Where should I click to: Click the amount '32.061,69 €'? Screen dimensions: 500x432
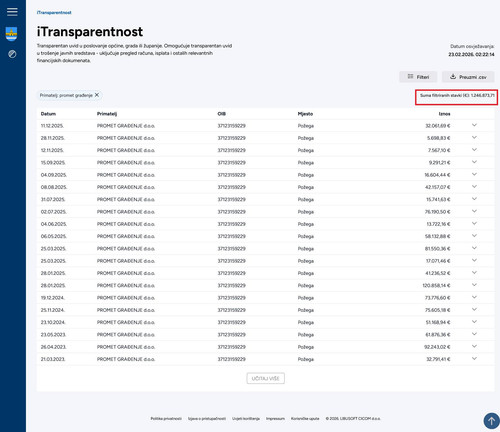tap(438, 126)
